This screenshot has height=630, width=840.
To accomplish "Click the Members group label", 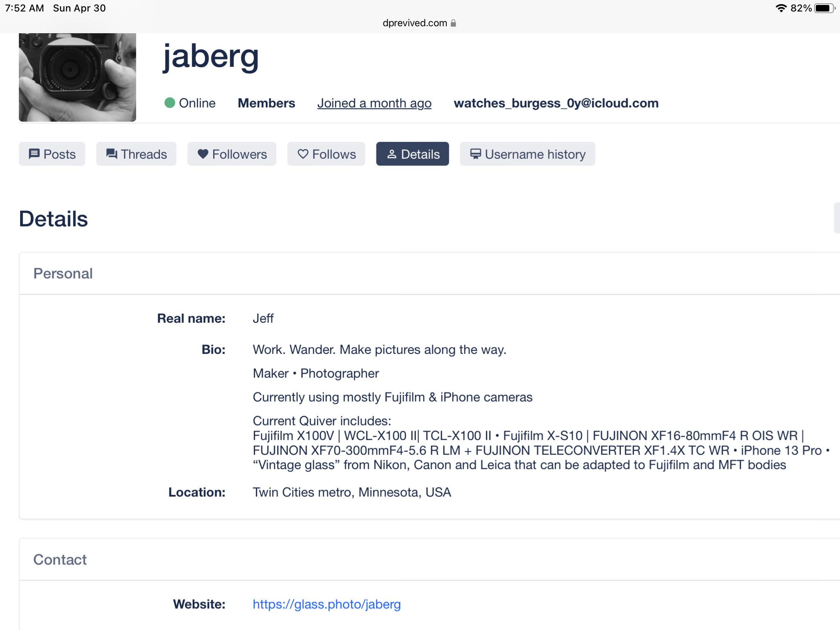I will (x=267, y=103).
